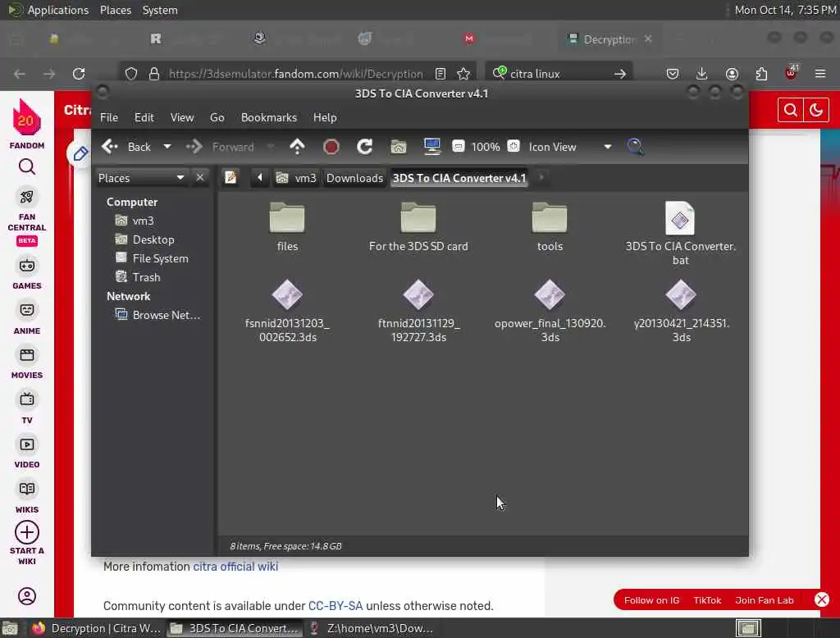Select 3DS To CIA Converter v4.1 path button
The image size is (840, 638).
[459, 178]
